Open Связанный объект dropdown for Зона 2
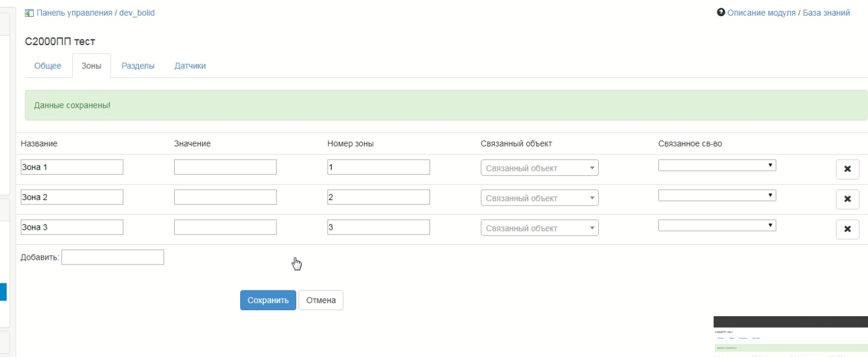868x357 pixels. click(x=539, y=198)
